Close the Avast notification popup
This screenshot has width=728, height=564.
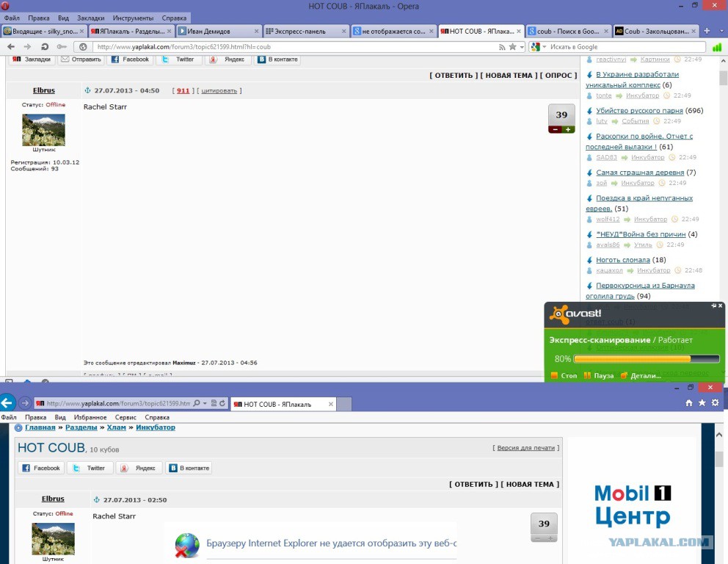pos(721,305)
